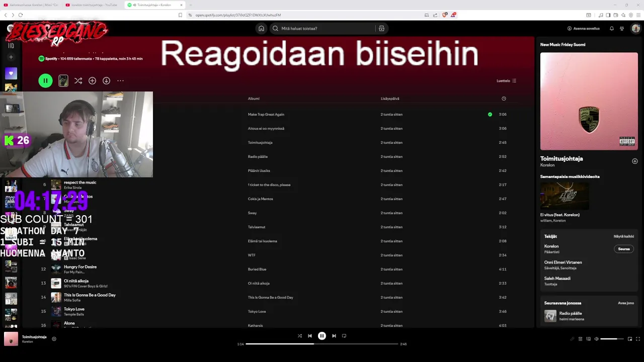This screenshot has height=362, width=644.
Task: Open the album link 'Buried Blue'
Action: [257, 269]
